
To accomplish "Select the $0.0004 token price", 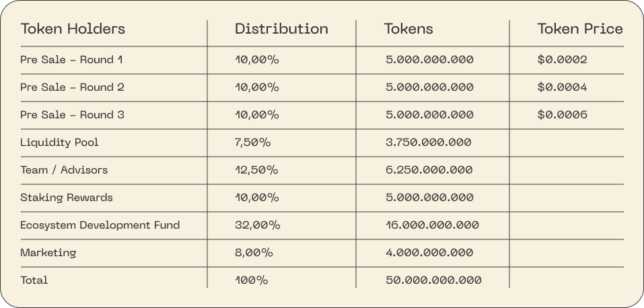I will tap(563, 87).
